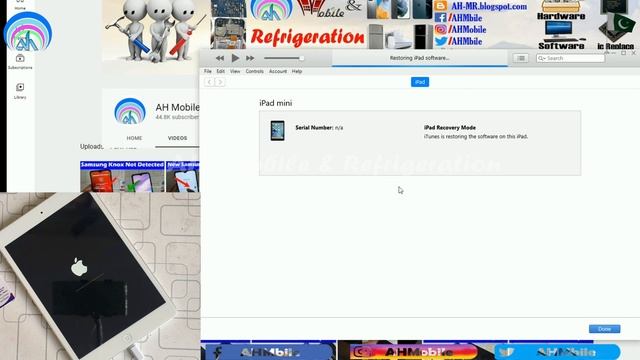The height and width of the screenshot is (360, 640).
Task: Click the forward navigation arrow in iTunes
Action: (x=220, y=82)
